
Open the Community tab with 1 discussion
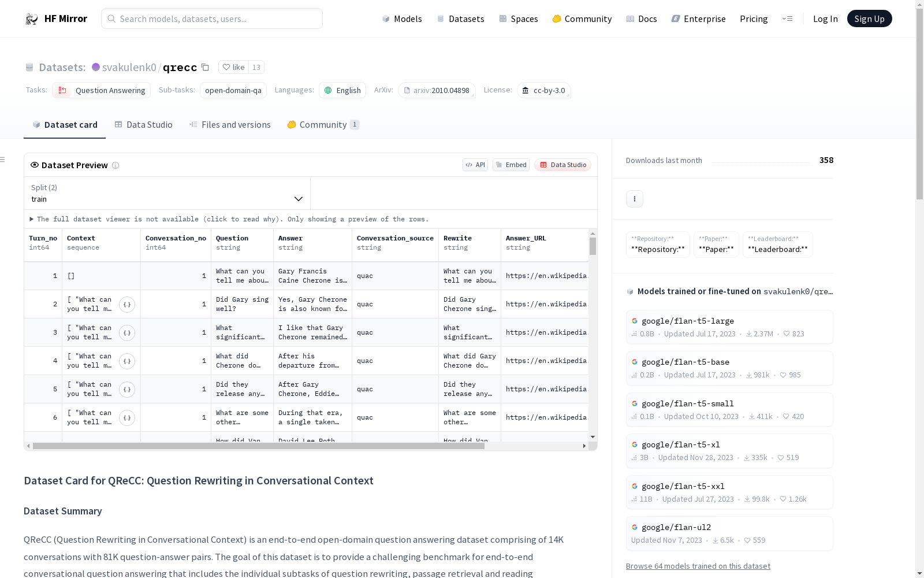[x=323, y=125]
